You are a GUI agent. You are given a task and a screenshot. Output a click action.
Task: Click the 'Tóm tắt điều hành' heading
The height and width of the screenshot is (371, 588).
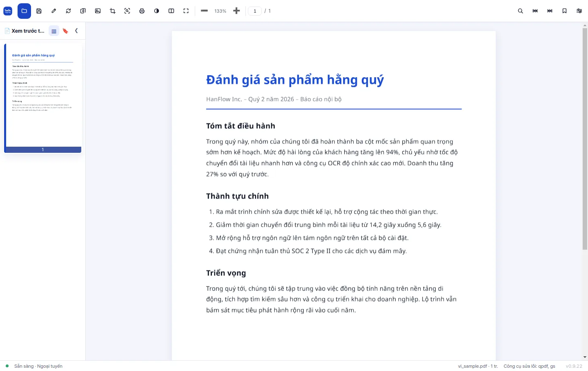[x=241, y=126]
